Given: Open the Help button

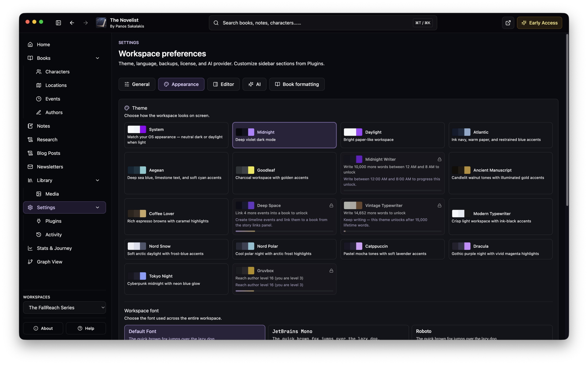Looking at the screenshot, I should [86, 328].
